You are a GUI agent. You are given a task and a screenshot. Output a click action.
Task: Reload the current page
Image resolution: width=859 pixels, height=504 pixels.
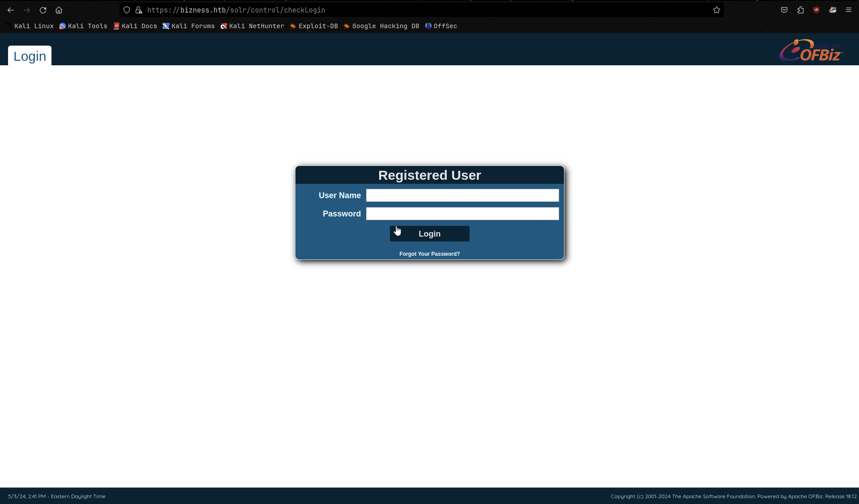point(43,10)
